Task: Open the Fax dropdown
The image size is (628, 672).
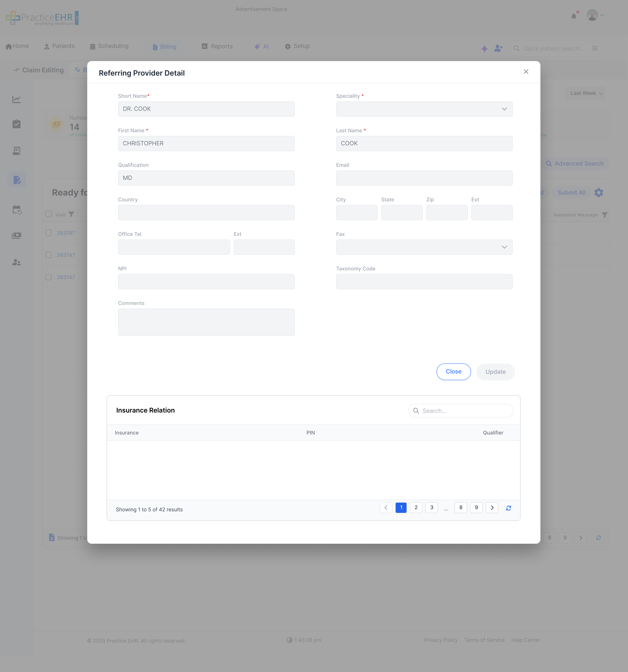Action: 424,247
